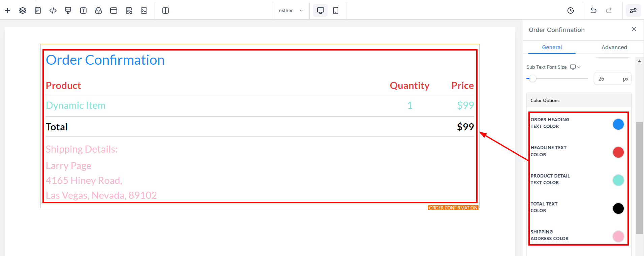644x256 pixels.
Task: Open the version history clock icon
Action: tap(571, 11)
